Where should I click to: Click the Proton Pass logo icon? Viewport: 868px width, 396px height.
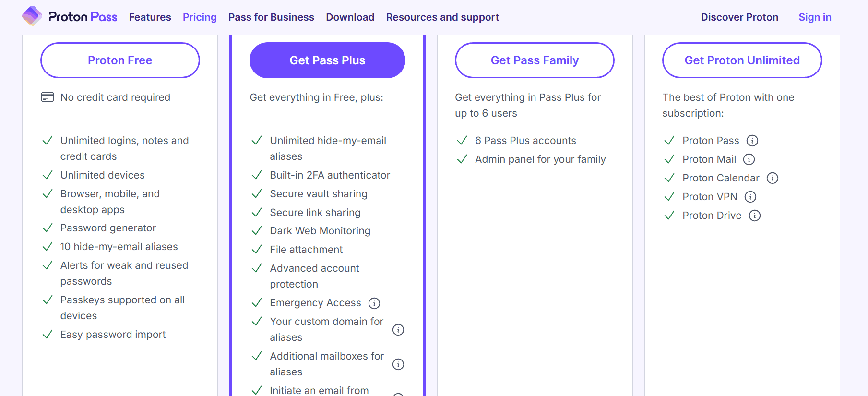click(32, 16)
